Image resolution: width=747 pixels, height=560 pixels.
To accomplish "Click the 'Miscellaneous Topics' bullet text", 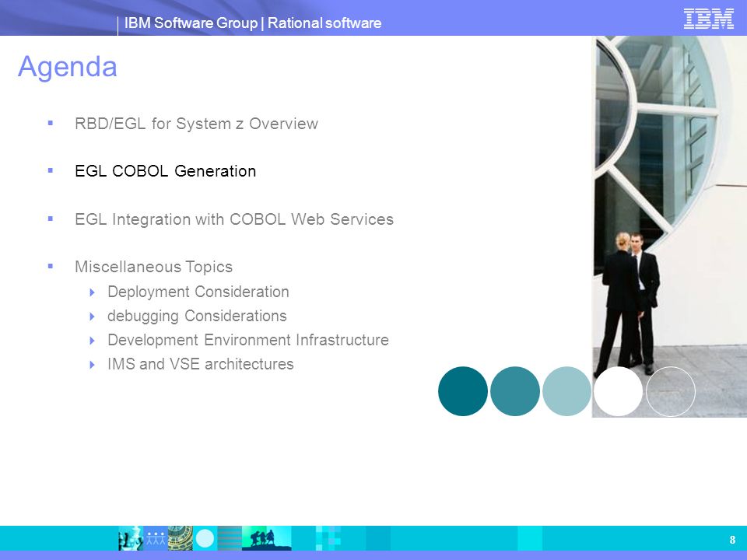I will [x=153, y=267].
